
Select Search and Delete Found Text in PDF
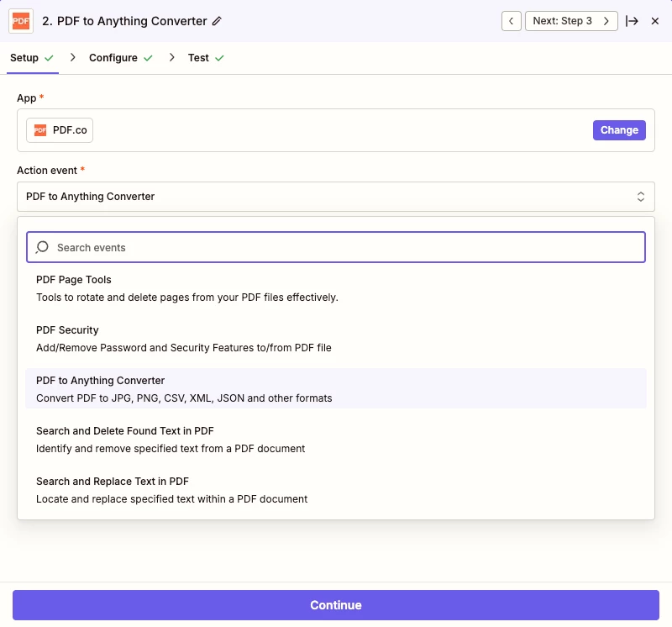point(335,440)
